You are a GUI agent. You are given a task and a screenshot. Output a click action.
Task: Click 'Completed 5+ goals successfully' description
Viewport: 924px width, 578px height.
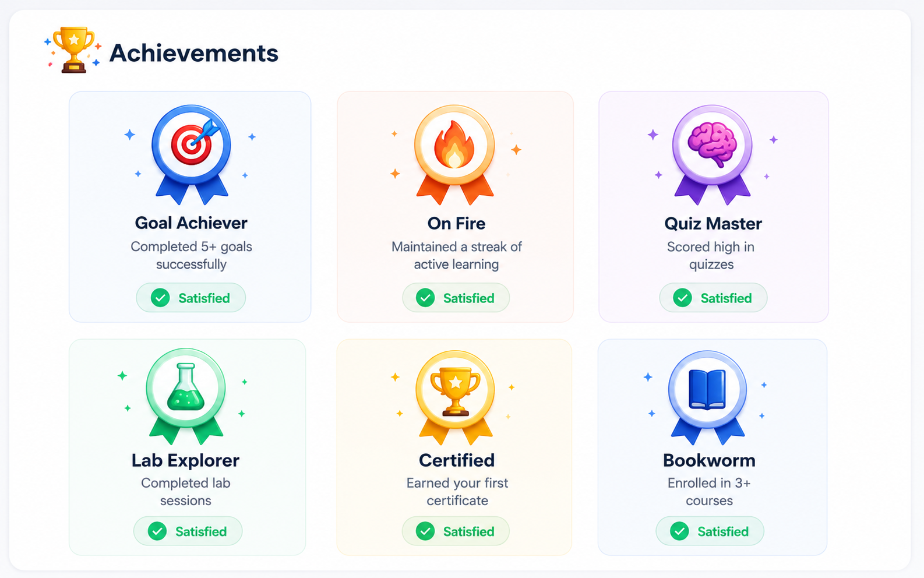[191, 255]
